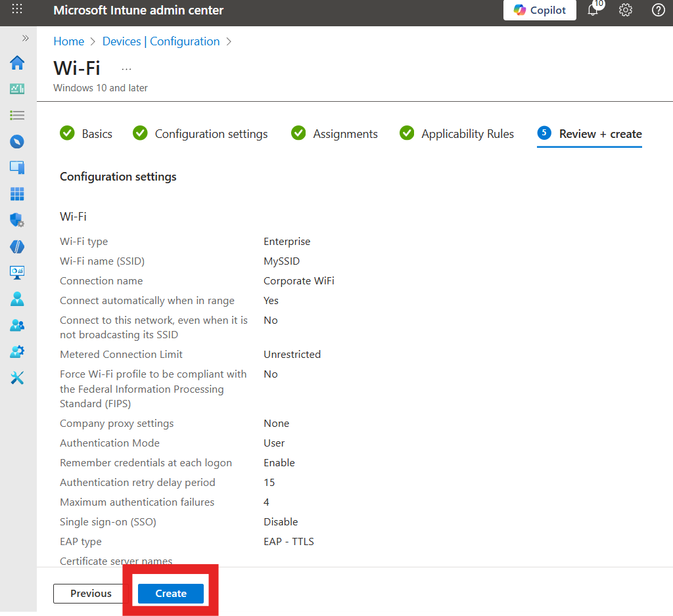Screen dimensions: 673x616
Task: Select the MySSID value
Action: (281, 261)
